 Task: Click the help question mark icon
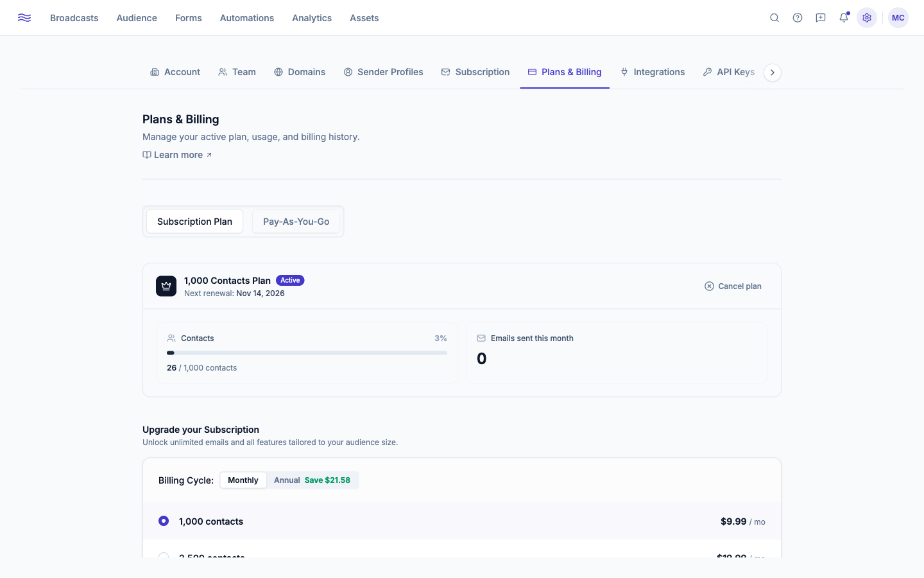pyautogui.click(x=798, y=18)
